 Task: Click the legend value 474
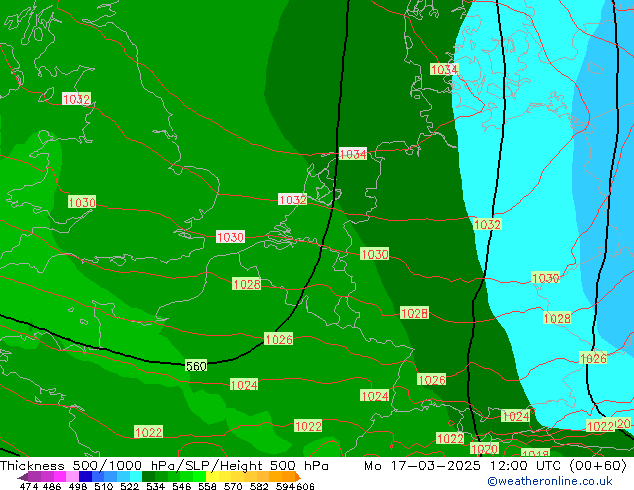tap(29, 486)
